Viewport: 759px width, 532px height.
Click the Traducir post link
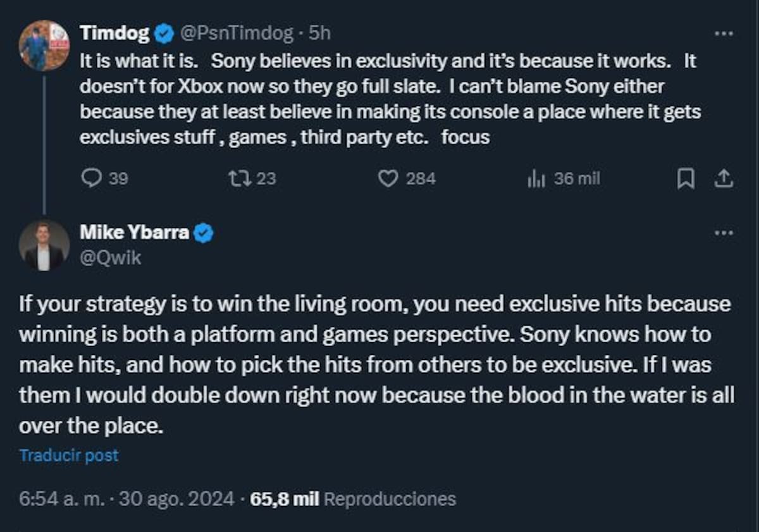click(x=69, y=455)
